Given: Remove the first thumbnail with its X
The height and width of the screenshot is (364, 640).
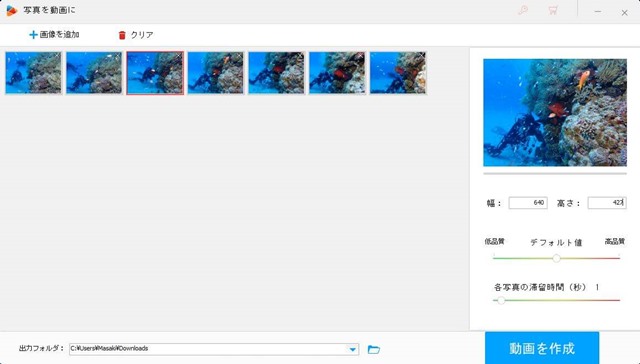Looking at the screenshot, I should pyautogui.click(x=57, y=55).
